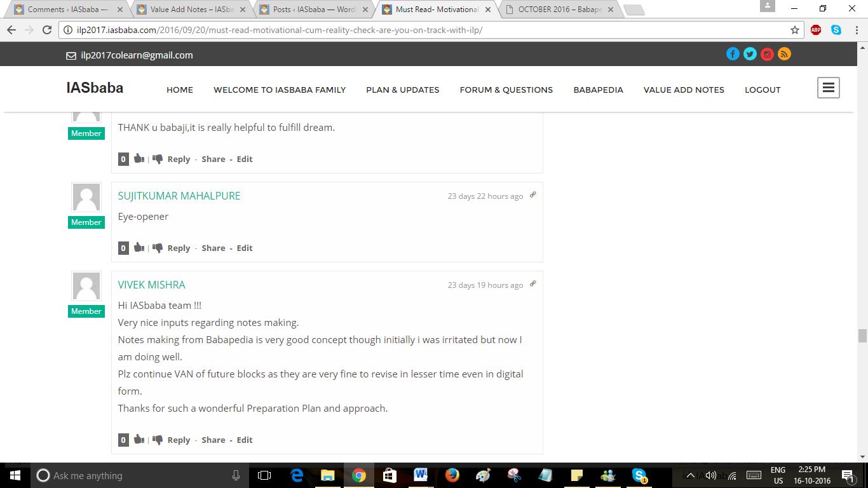Open Firefox from taskbar
Viewport: 868px width, 488px height.
coord(452,475)
